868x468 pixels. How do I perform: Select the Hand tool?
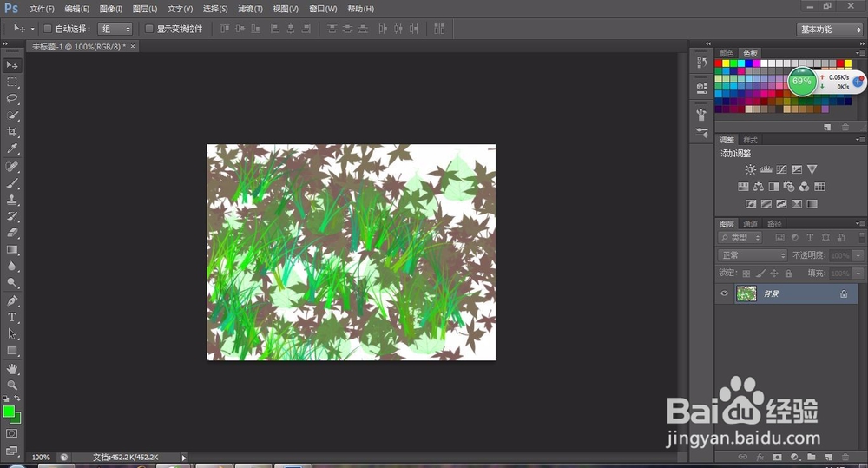(x=12, y=369)
